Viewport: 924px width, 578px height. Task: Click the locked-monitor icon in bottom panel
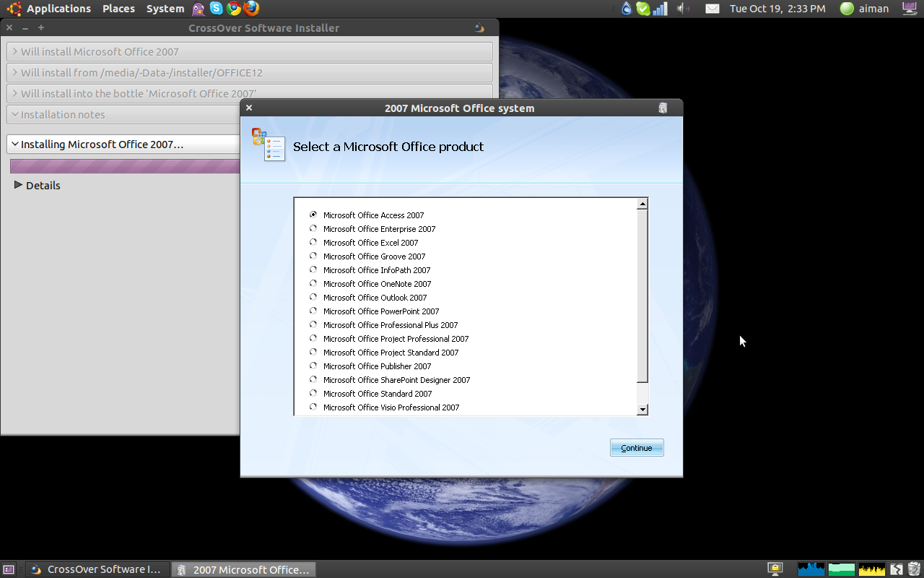pyautogui.click(x=775, y=569)
